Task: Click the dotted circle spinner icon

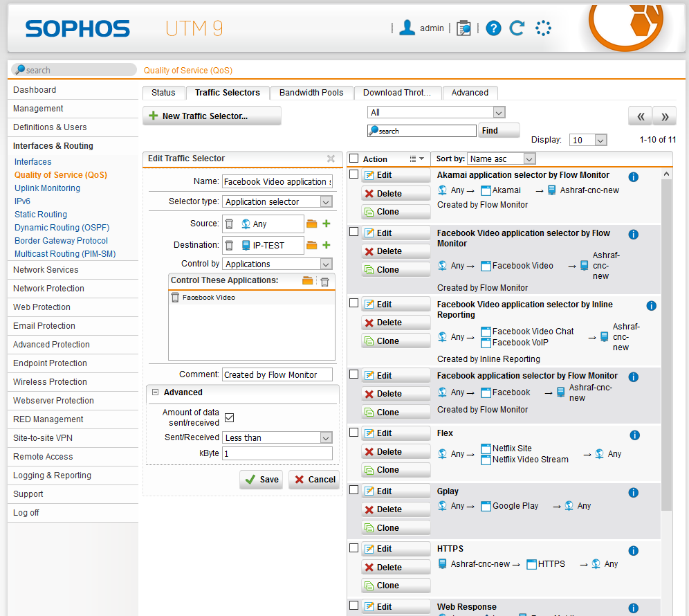Action: (543, 28)
